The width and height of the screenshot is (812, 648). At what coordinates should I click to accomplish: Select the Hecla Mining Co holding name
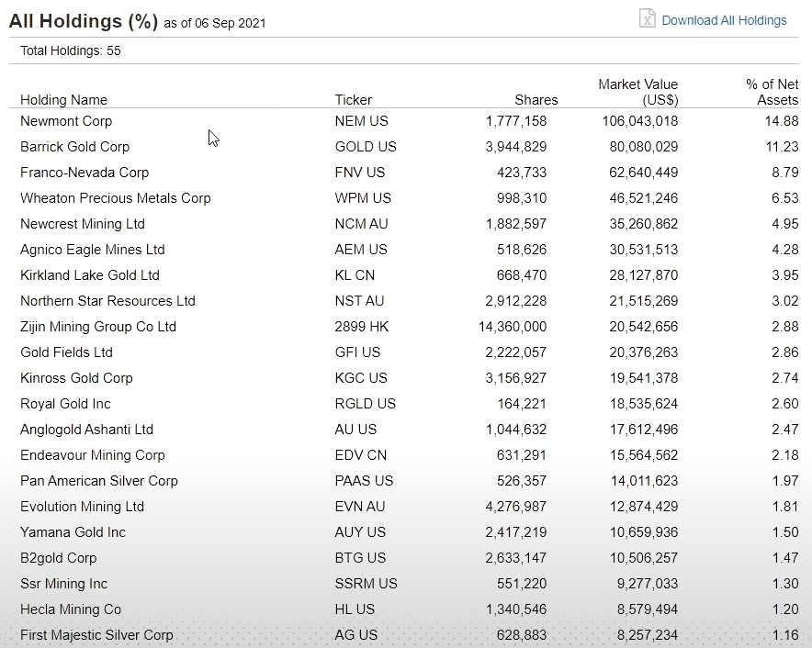pyautogui.click(x=71, y=609)
